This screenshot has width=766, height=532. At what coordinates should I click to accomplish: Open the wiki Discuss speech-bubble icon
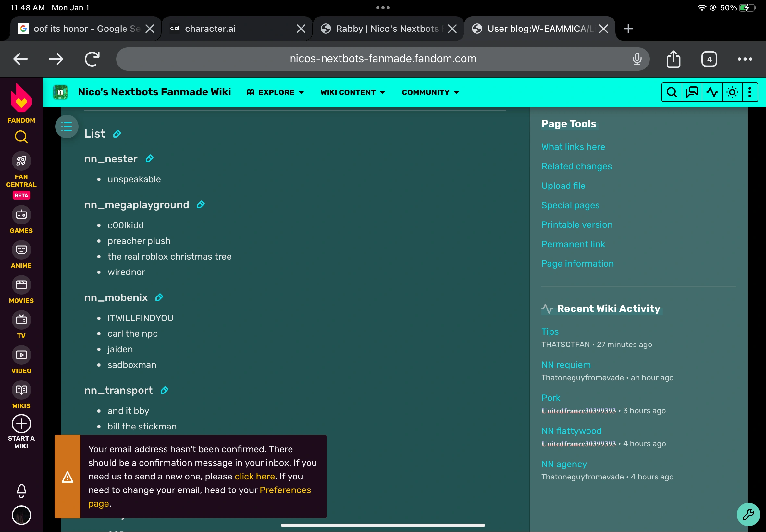tap(692, 92)
